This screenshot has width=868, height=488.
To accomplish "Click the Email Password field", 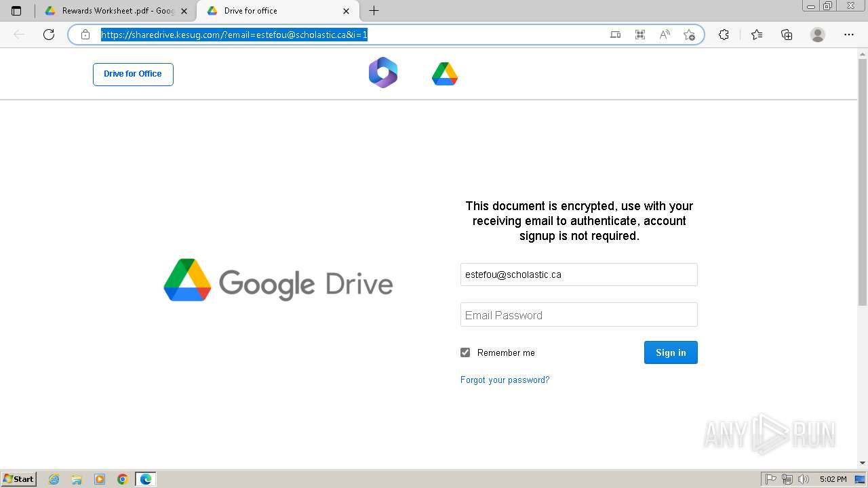I will [579, 314].
